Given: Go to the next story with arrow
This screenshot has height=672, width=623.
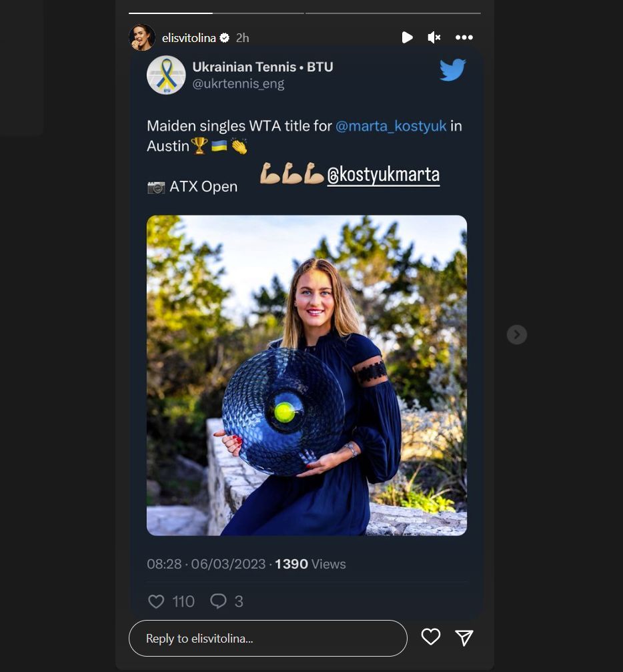Looking at the screenshot, I should tap(516, 334).
